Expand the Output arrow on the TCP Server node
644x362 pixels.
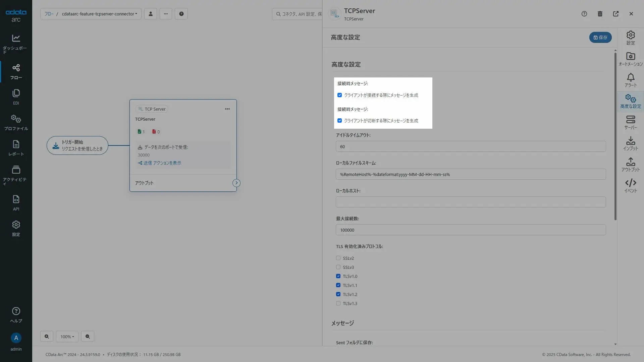236,183
